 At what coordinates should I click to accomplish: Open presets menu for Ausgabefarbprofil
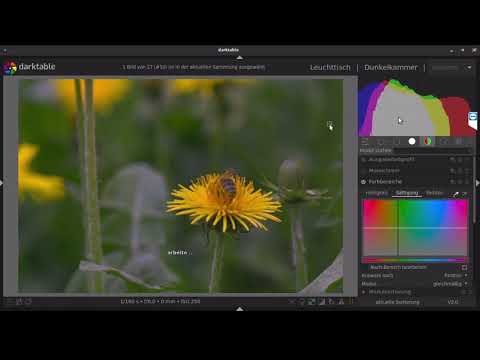click(467, 160)
